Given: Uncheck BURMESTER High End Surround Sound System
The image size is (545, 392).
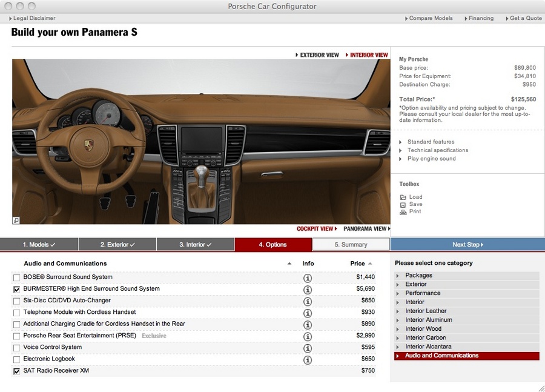Looking at the screenshot, I should (16, 290).
